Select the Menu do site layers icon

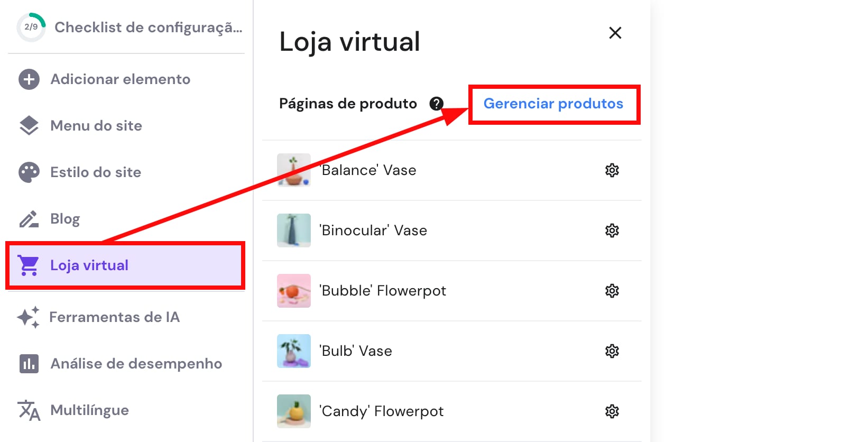(28, 126)
